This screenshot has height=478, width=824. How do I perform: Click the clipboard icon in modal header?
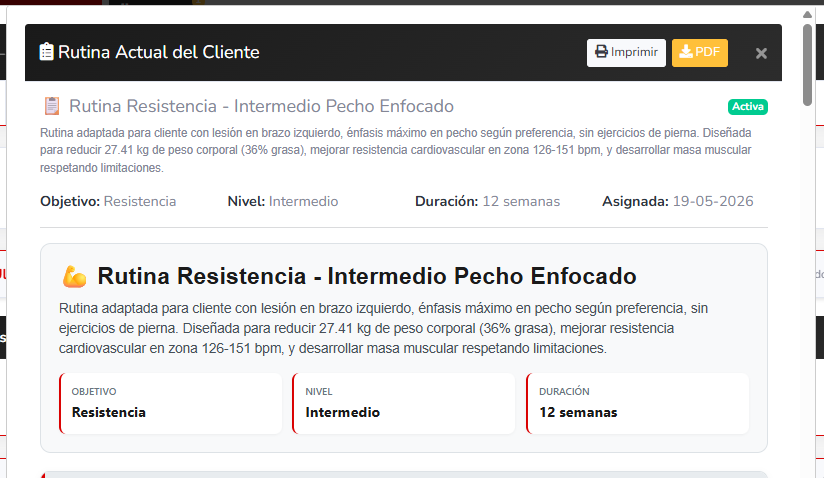tap(46, 52)
